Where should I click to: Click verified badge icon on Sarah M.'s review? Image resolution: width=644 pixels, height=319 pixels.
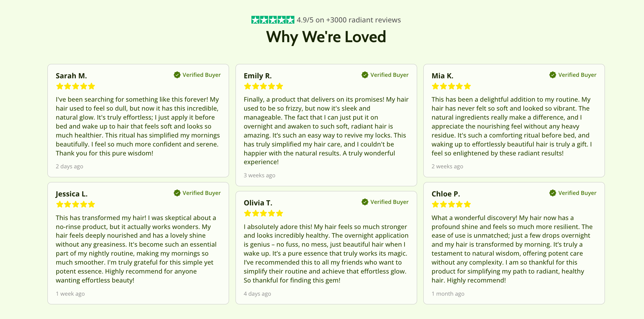pyautogui.click(x=177, y=75)
